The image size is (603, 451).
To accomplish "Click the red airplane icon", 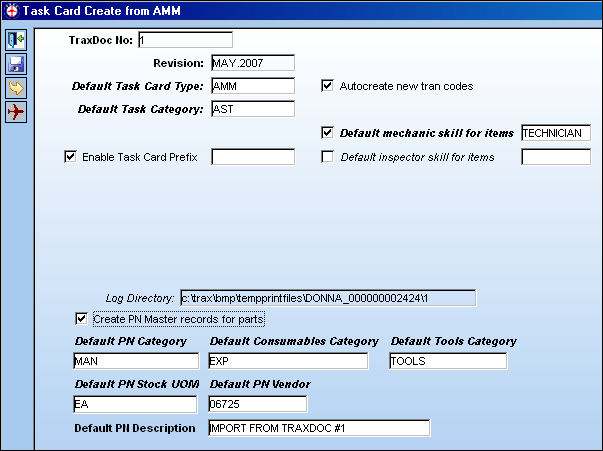I will click(x=16, y=112).
